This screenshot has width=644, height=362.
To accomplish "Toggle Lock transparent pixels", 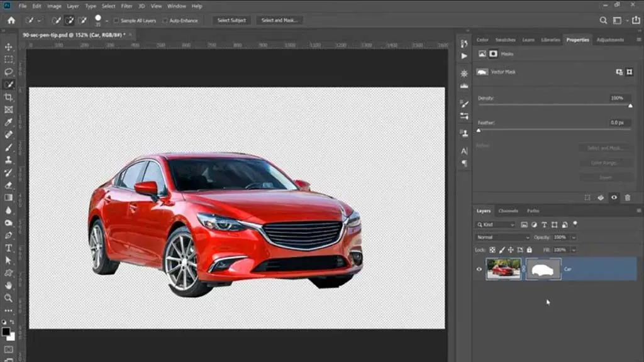I will [x=492, y=250].
